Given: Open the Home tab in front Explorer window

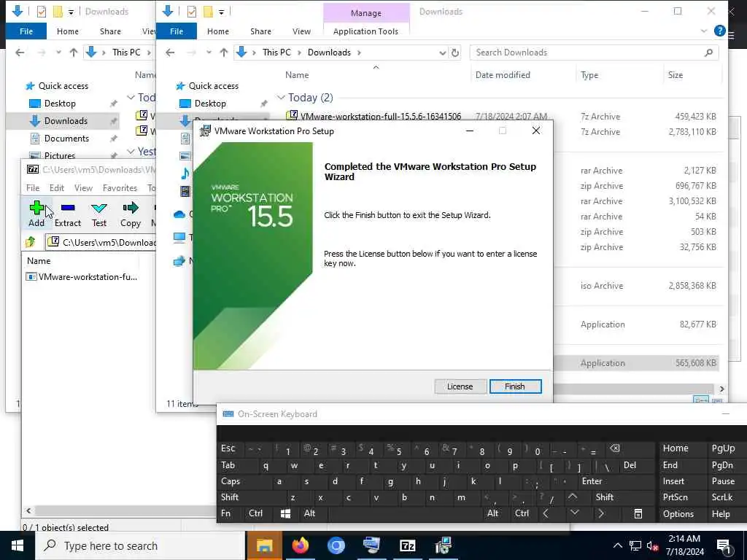Looking at the screenshot, I should tap(217, 31).
